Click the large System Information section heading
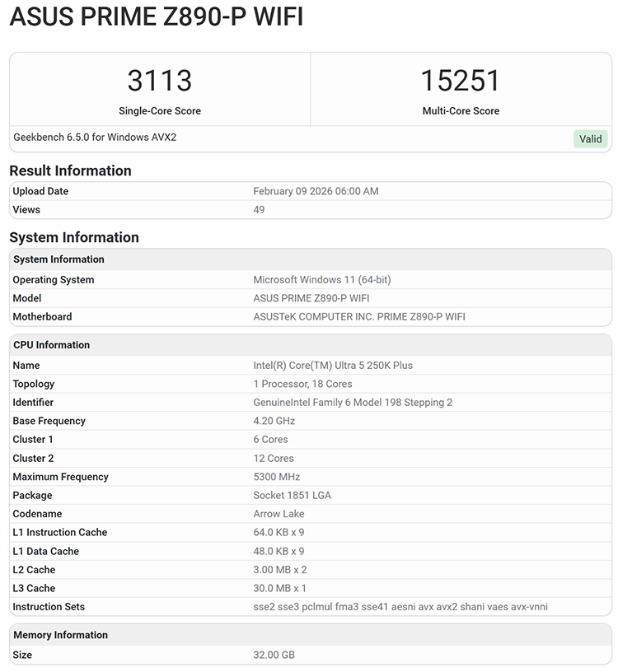 coord(74,237)
